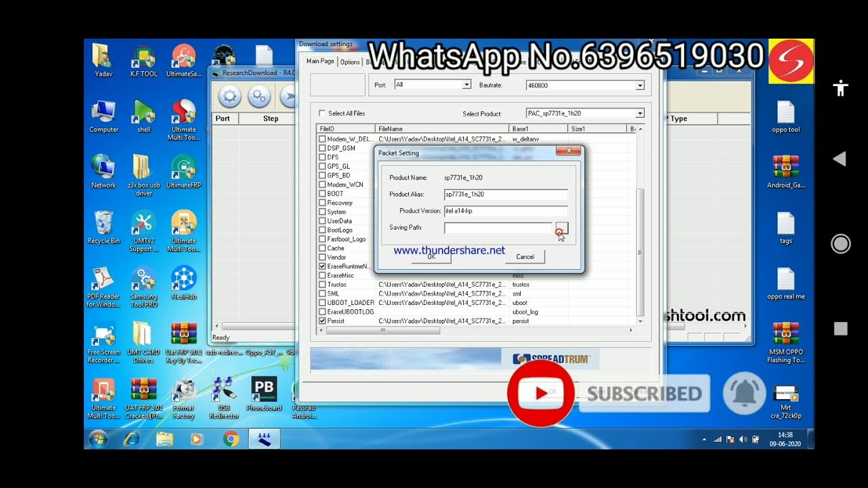
Task: Check the Modem_W_DEL file checkbox
Action: (x=323, y=139)
